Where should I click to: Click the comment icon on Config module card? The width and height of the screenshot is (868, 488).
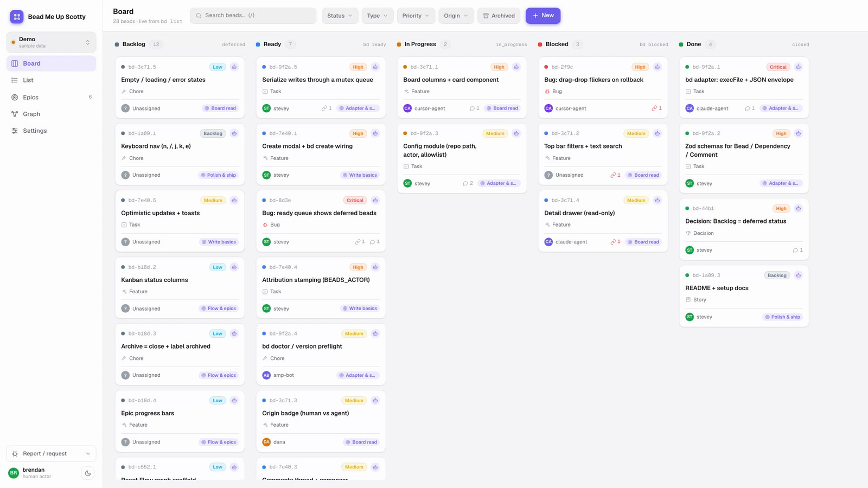(x=465, y=183)
